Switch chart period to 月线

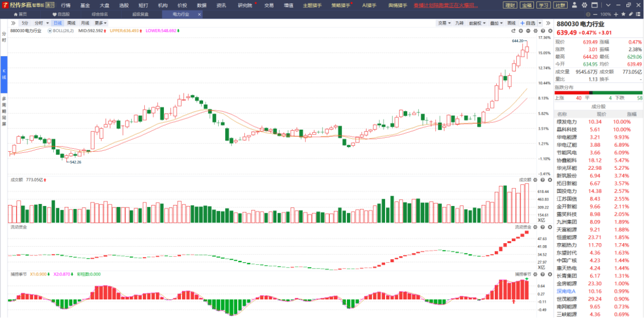[85, 23]
